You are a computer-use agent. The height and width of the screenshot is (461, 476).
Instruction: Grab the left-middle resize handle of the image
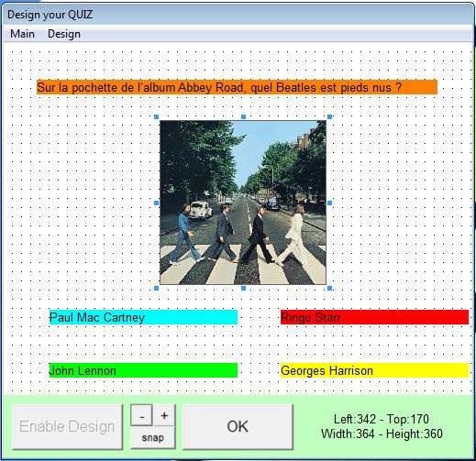click(x=157, y=203)
